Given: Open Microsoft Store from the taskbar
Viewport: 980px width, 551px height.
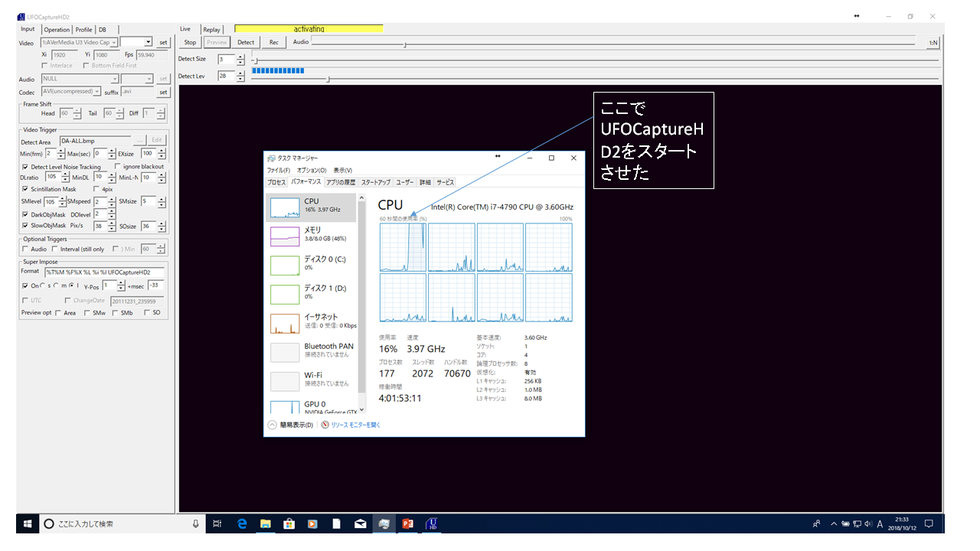Looking at the screenshot, I should point(289,523).
